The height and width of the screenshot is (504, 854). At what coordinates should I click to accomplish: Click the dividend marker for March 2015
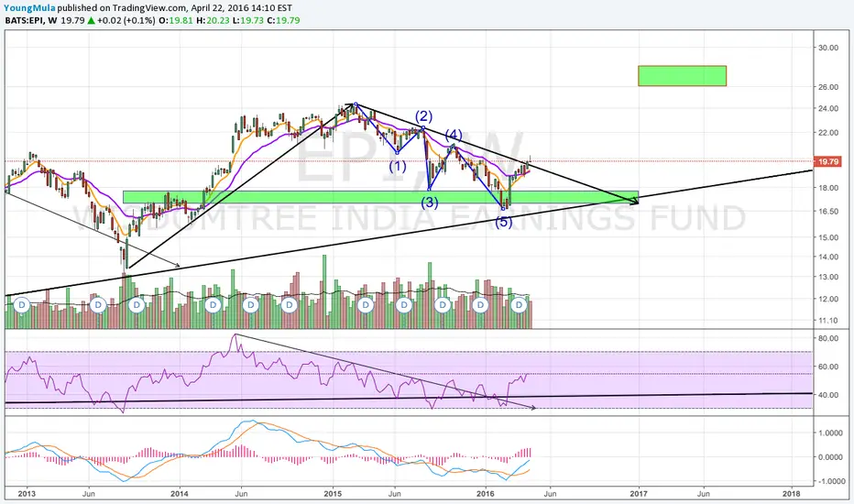point(366,304)
